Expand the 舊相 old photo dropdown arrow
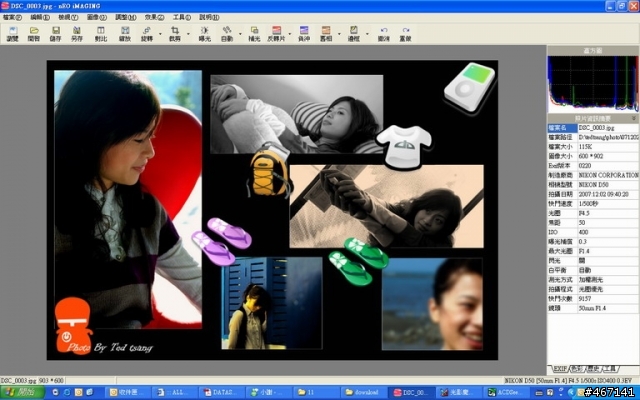640x400 pixels. [x=339, y=34]
